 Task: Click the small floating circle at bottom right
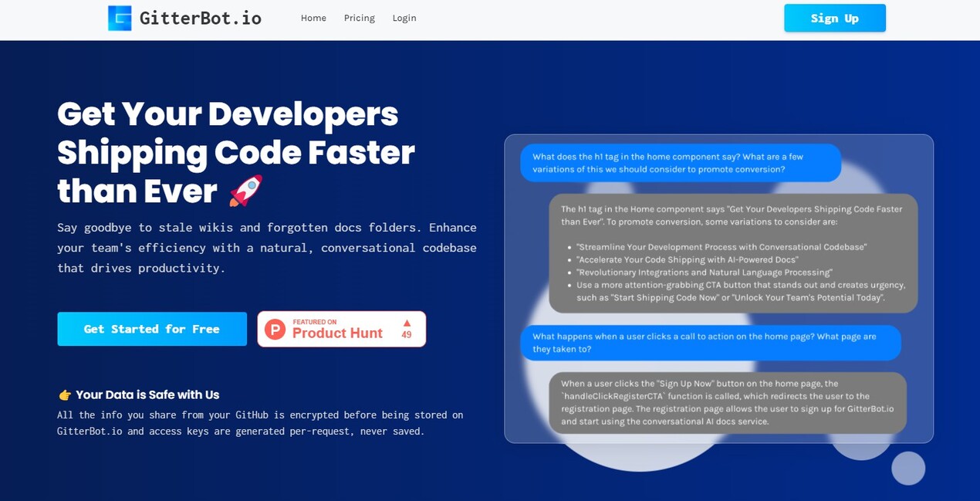pos(907,468)
